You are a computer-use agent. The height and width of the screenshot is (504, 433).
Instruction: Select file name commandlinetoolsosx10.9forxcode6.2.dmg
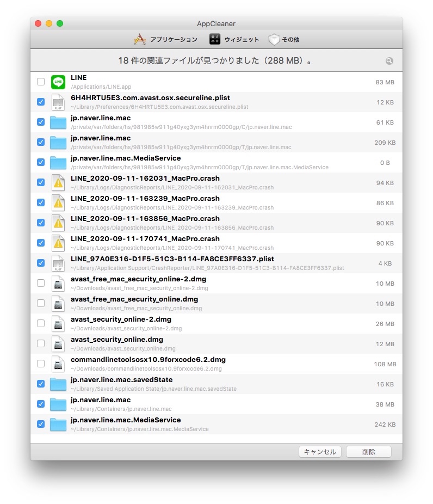(x=148, y=360)
